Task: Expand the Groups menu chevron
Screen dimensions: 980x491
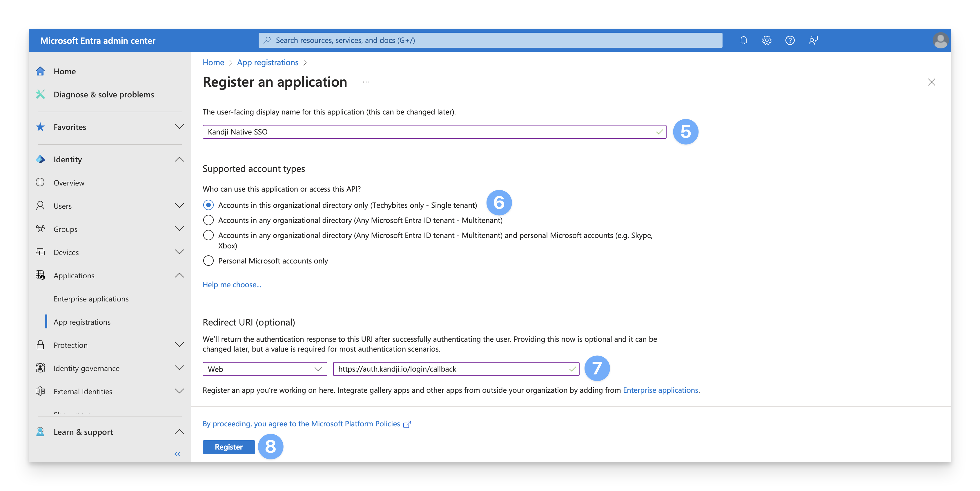Action: coord(179,229)
